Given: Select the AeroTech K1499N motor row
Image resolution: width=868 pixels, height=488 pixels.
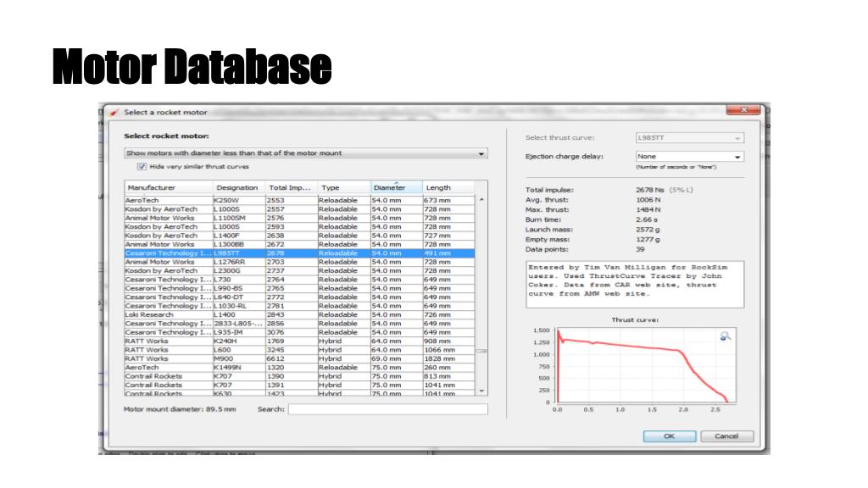Looking at the screenshot, I should coord(299,368).
